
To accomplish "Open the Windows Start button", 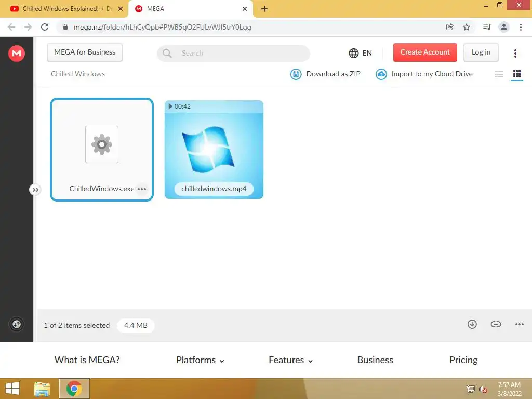I will [x=12, y=389].
